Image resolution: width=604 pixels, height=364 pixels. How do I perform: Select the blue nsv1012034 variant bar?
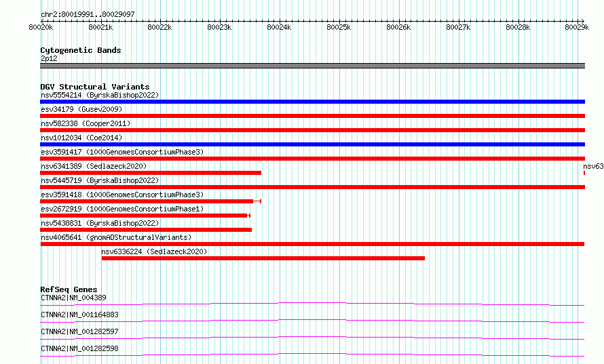point(312,144)
